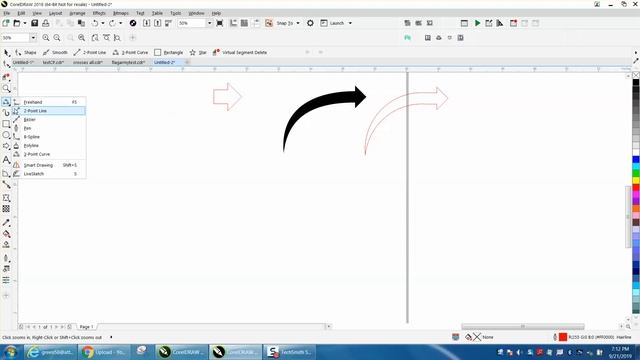Select the Smooth tool in the custom toolbar
Screen dimensions: 640x360
(x=55, y=52)
